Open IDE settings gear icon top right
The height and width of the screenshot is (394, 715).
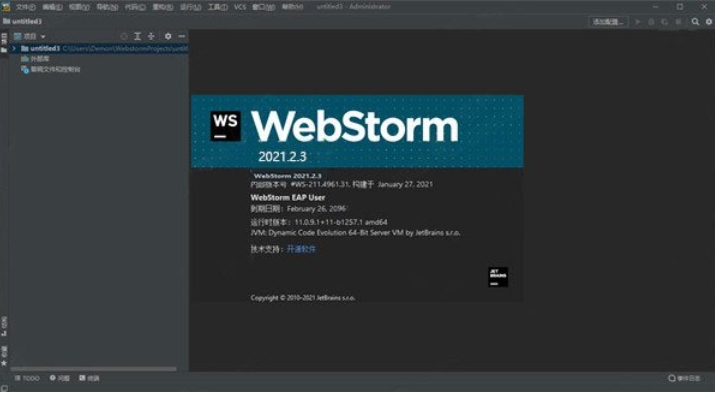coord(709,22)
